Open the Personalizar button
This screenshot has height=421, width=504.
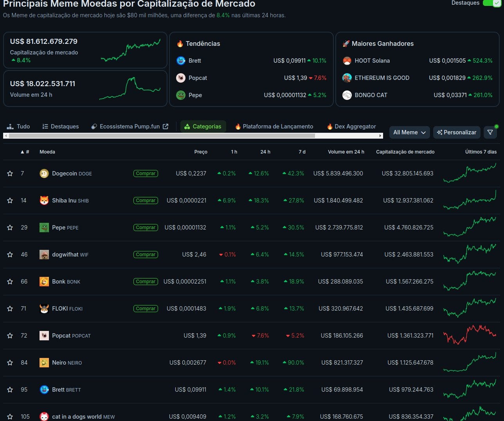coord(457,132)
